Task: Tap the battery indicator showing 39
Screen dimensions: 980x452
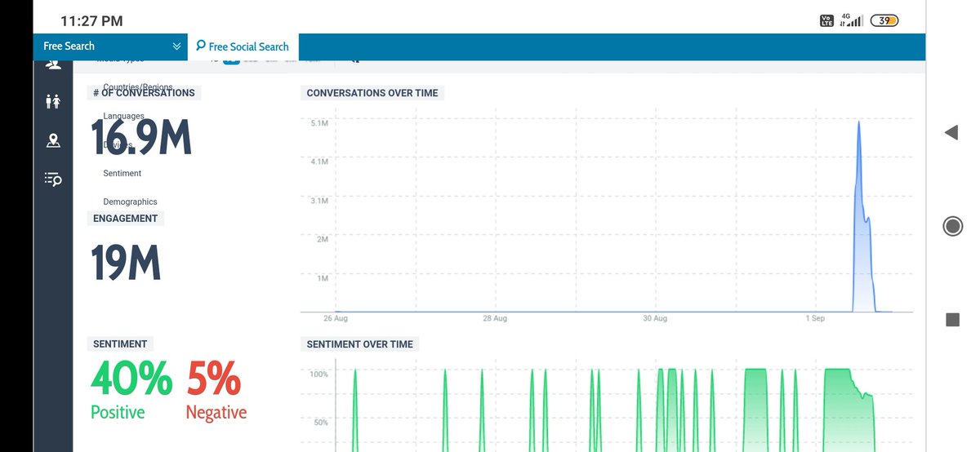Action: point(884,20)
